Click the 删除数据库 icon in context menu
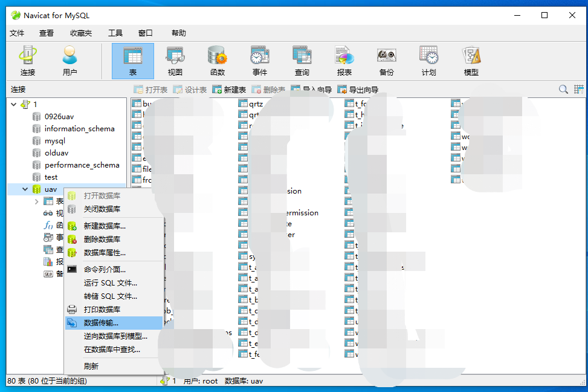588x392 pixels. tap(72, 239)
